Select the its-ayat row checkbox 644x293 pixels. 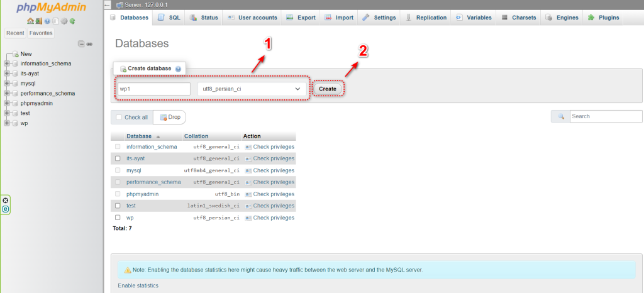pos(118,158)
